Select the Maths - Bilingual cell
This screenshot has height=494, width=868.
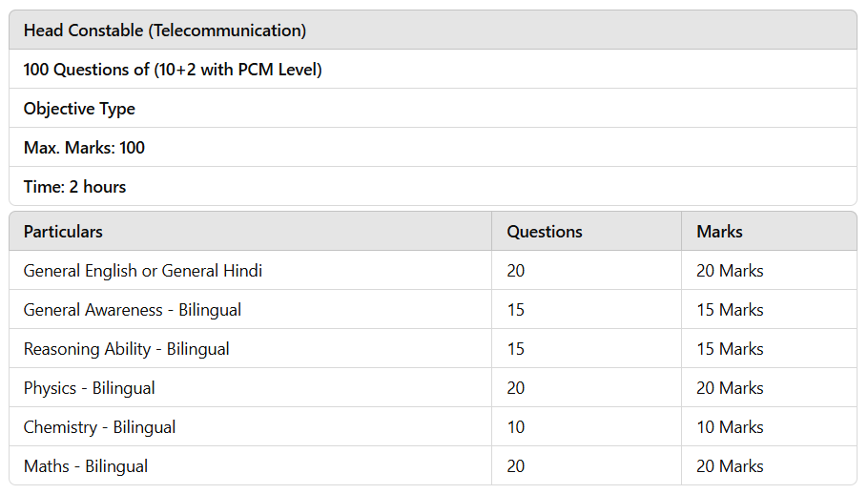point(250,465)
